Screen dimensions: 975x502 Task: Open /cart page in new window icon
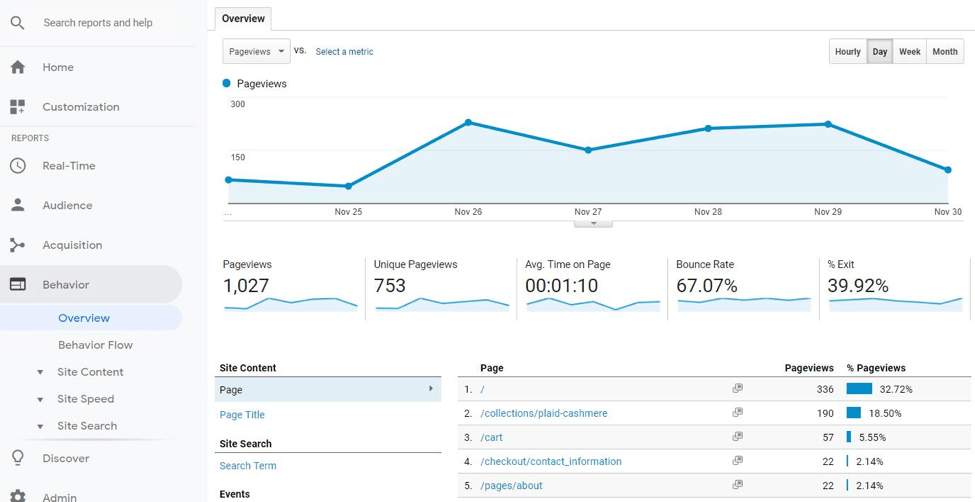point(737,436)
